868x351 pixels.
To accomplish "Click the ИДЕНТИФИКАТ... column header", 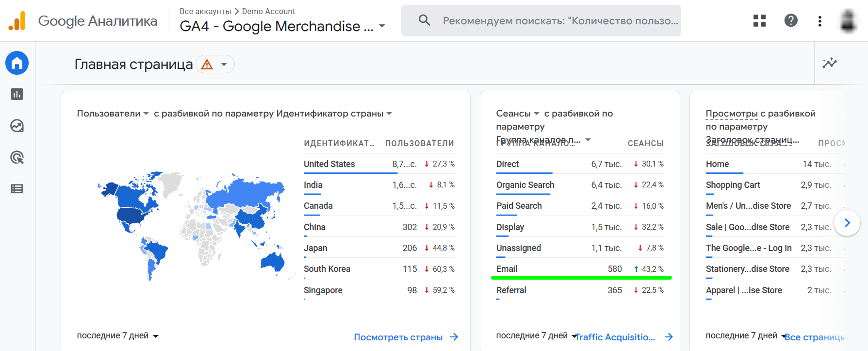I will pos(339,143).
